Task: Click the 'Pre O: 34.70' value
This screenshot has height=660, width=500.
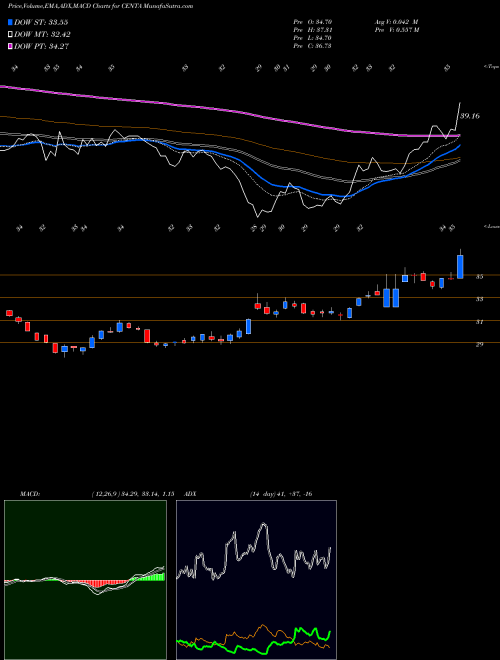Action: click(x=312, y=21)
